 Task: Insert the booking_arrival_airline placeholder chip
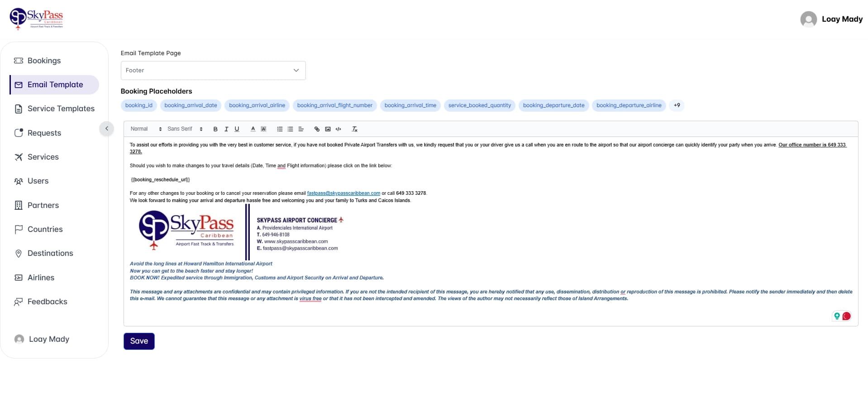coord(257,105)
